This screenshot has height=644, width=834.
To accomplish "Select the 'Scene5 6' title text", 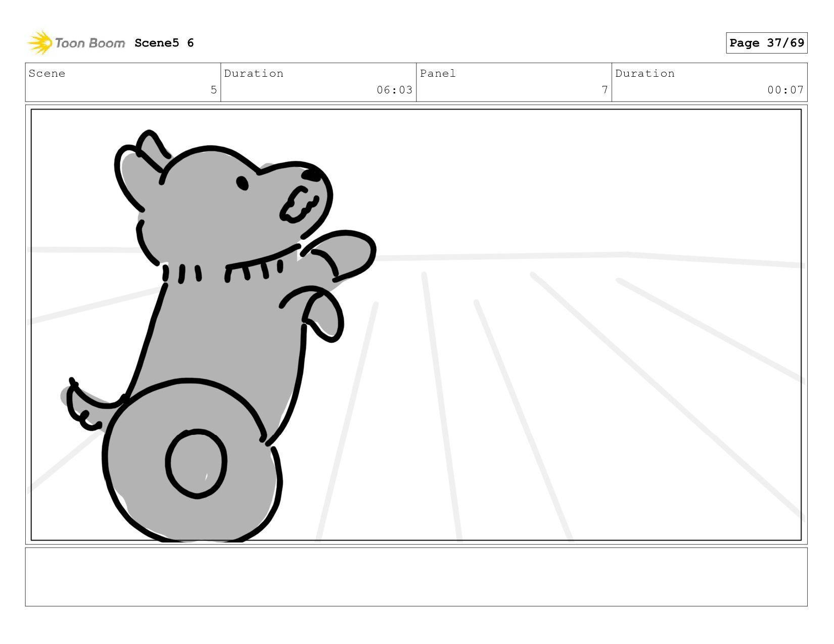I will tap(164, 43).
